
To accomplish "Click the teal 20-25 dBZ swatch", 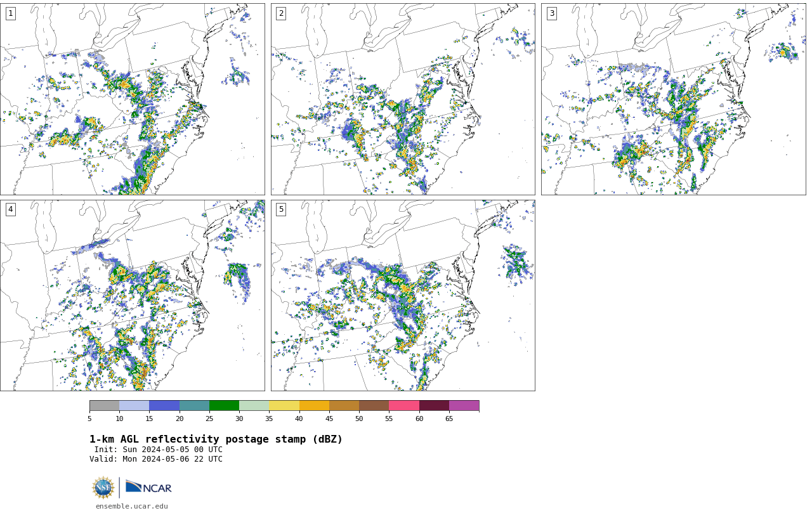I will click(x=194, y=406).
